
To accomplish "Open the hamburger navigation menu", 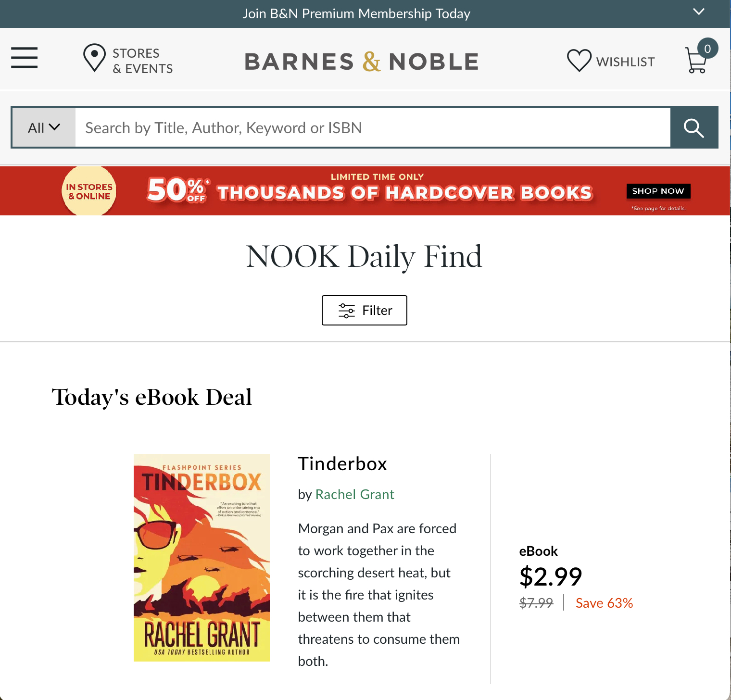I will pos(25,58).
